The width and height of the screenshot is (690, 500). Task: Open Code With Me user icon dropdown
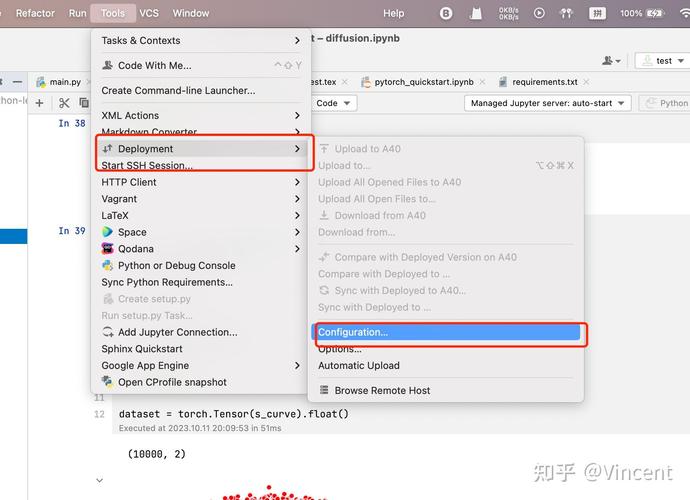(611, 61)
